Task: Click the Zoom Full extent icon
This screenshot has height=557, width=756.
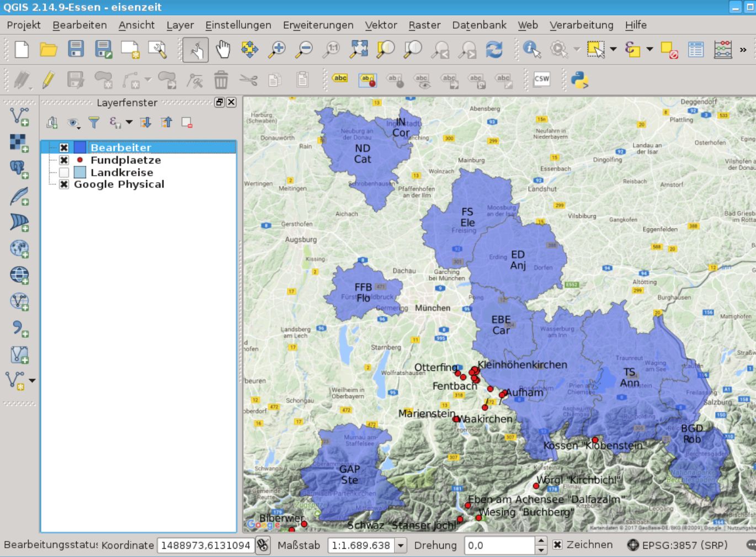Action: pos(359,50)
